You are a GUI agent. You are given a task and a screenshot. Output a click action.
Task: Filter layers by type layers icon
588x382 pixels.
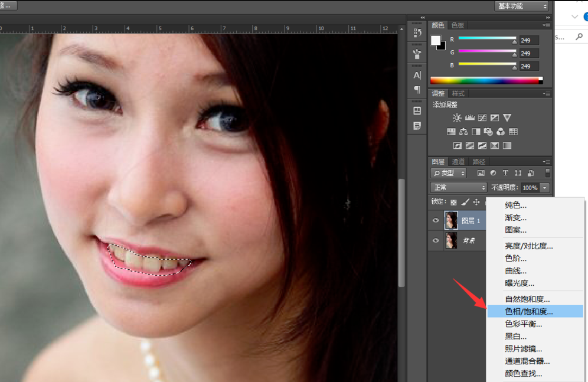505,173
